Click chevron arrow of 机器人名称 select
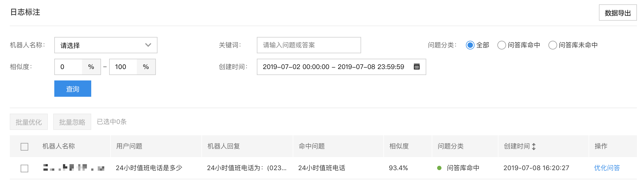644x181 pixels. (x=148, y=45)
